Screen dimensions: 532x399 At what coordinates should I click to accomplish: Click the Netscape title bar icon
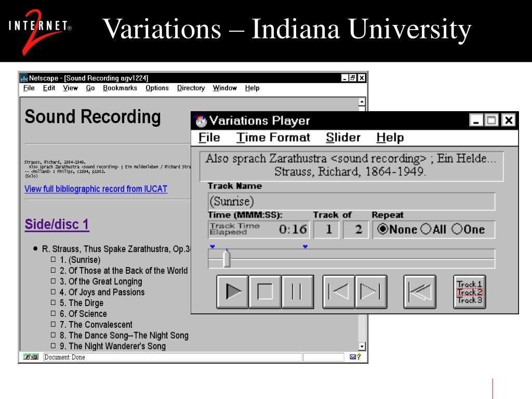24,78
